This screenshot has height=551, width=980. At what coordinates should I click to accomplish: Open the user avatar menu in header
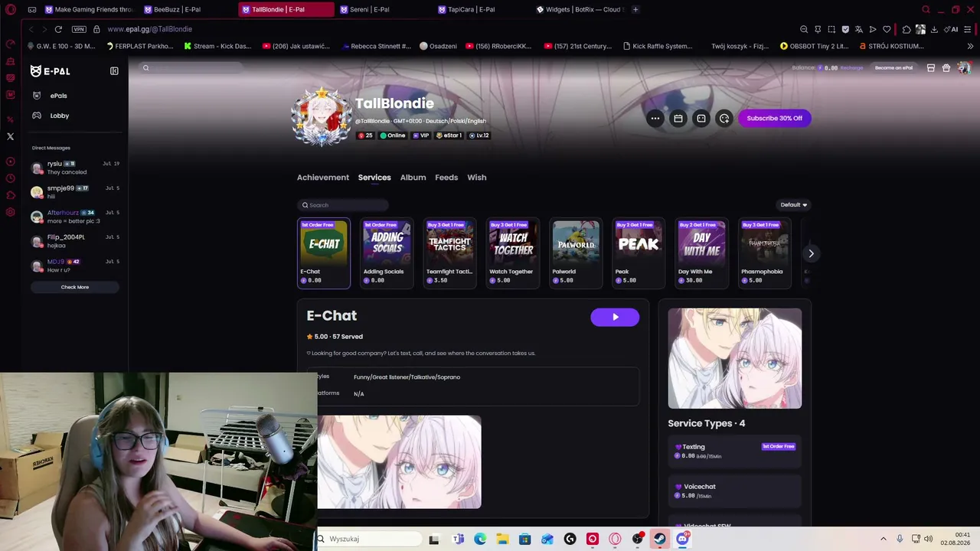coord(963,68)
